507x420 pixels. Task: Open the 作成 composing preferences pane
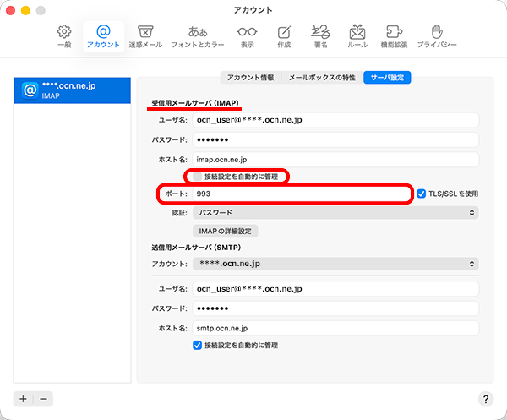[284, 36]
